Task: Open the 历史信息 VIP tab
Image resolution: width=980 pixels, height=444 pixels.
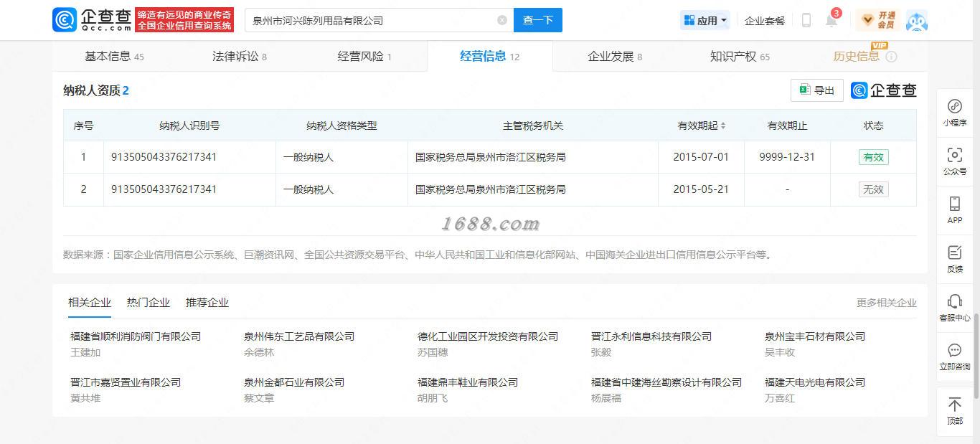Action: click(x=856, y=56)
